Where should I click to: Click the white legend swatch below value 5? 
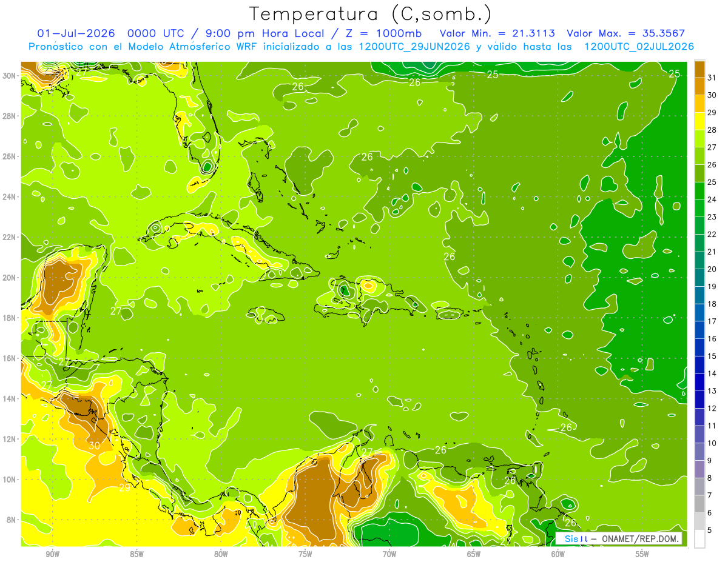pos(699,538)
